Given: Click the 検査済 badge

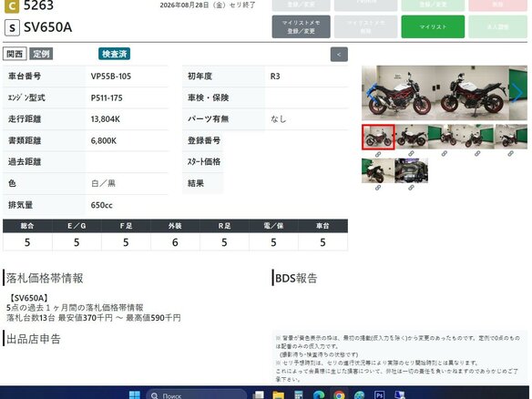Looking at the screenshot, I should (115, 54).
